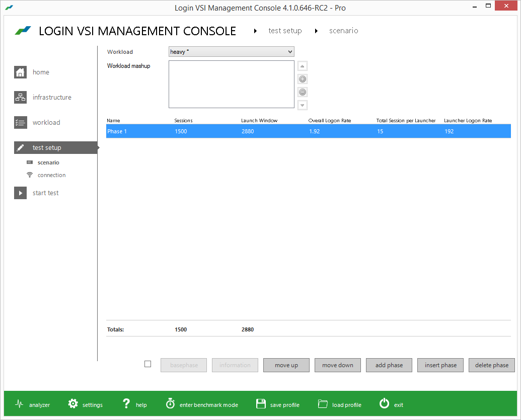Add workload to mashup with plus icon
This screenshot has width=521, height=420.
coord(303,79)
